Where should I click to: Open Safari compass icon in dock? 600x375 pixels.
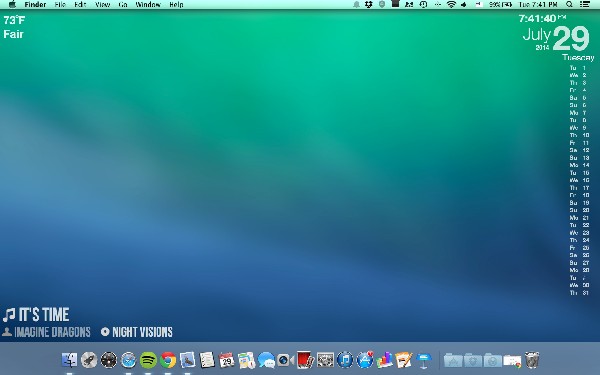(129, 360)
